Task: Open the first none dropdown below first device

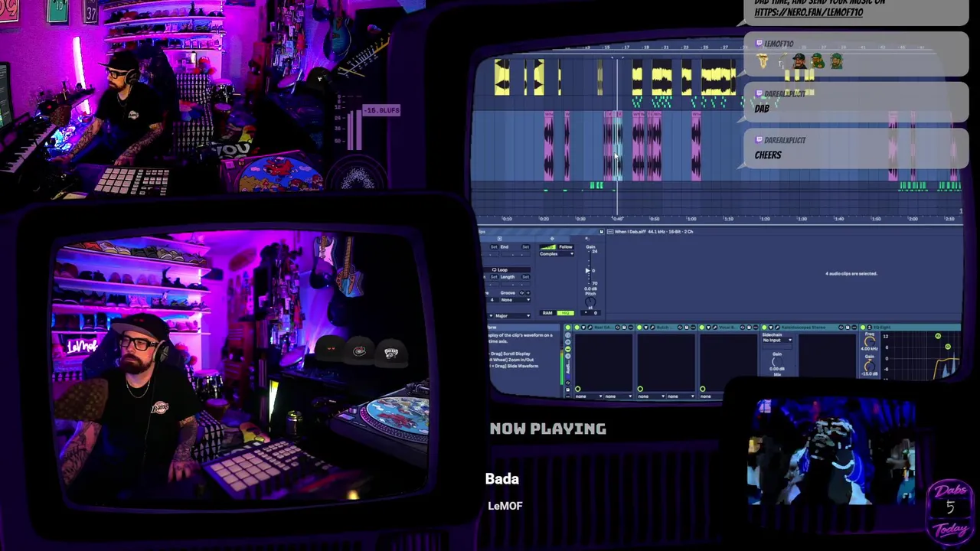Action: coord(589,396)
